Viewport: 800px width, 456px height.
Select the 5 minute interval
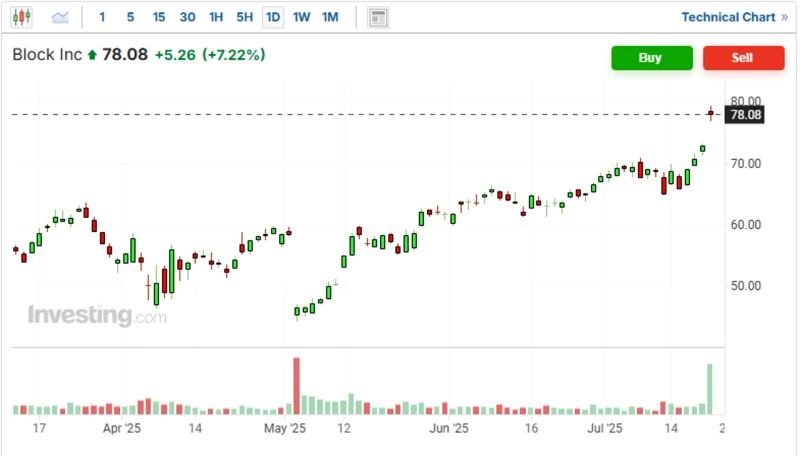click(130, 17)
